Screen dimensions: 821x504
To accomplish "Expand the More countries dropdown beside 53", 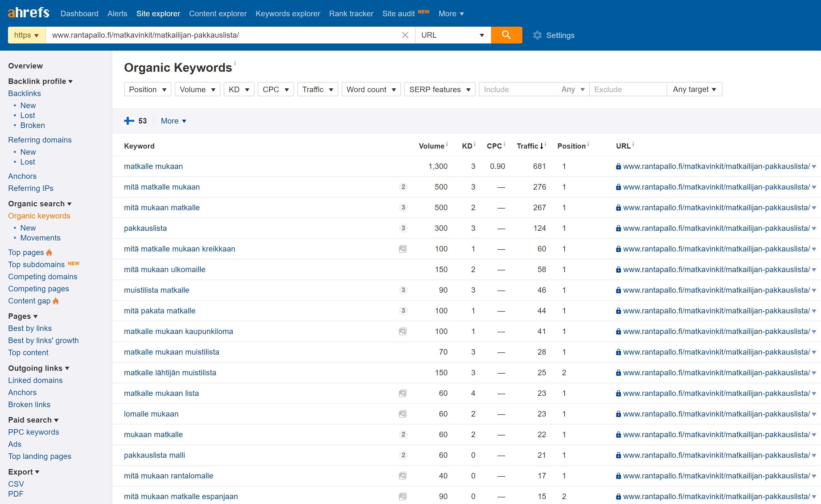I will 173,121.
